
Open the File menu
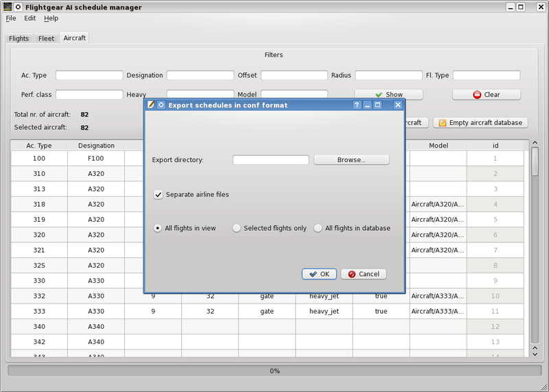click(x=11, y=19)
